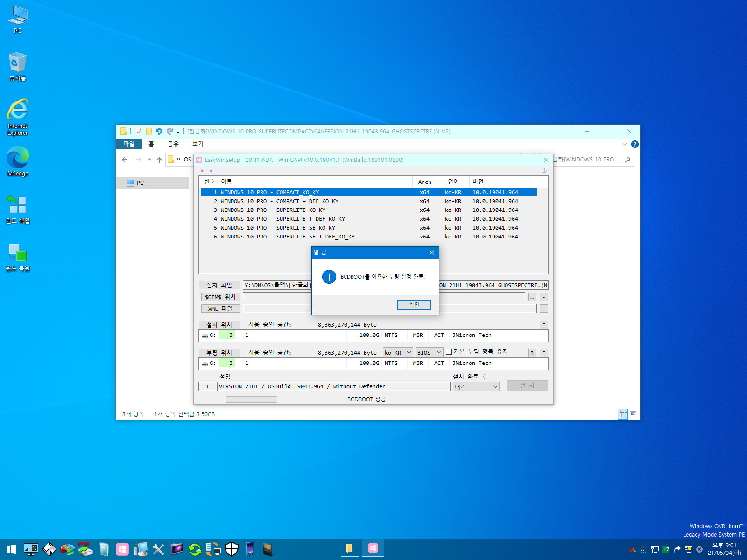Image resolution: width=747 pixels, height=560 pixels.
Task: Select row 6 SUPERLITE SE + DEF_KO_KY
Action: pyautogui.click(x=369, y=237)
